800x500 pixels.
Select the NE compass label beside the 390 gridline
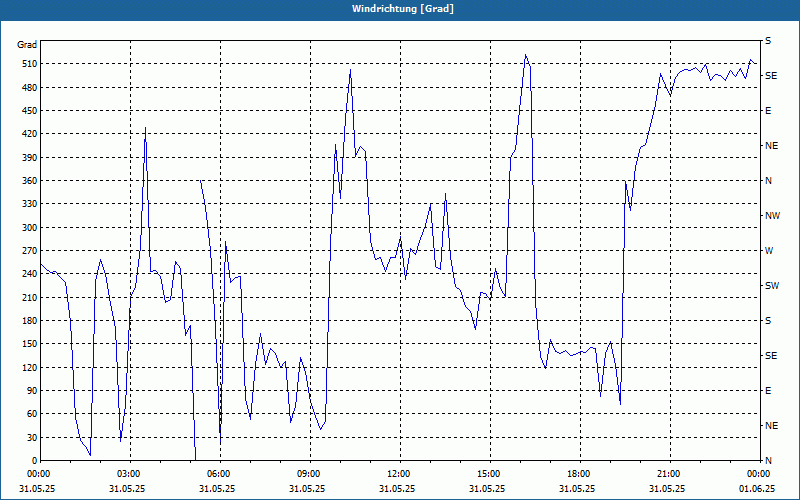pos(772,146)
